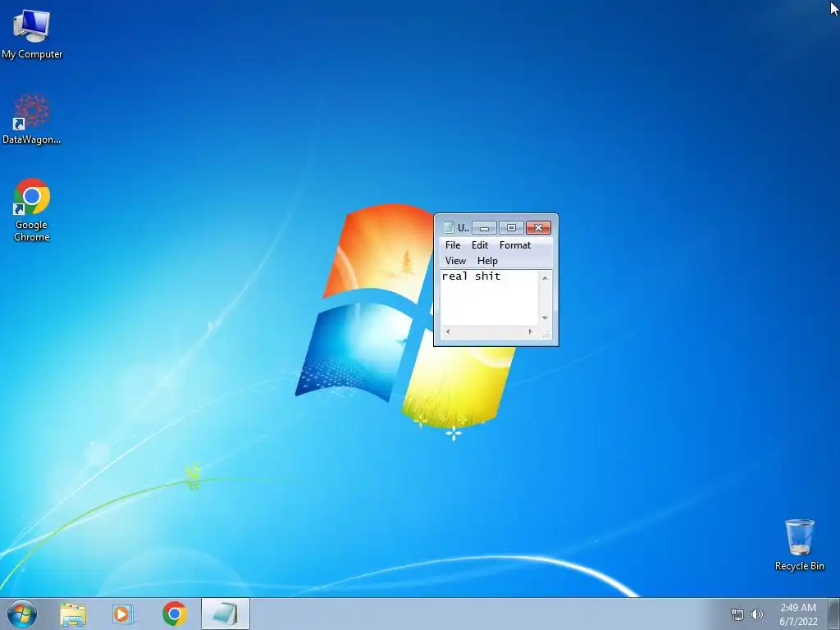Open Notepad's Format menu
The image size is (840, 630).
coord(515,244)
